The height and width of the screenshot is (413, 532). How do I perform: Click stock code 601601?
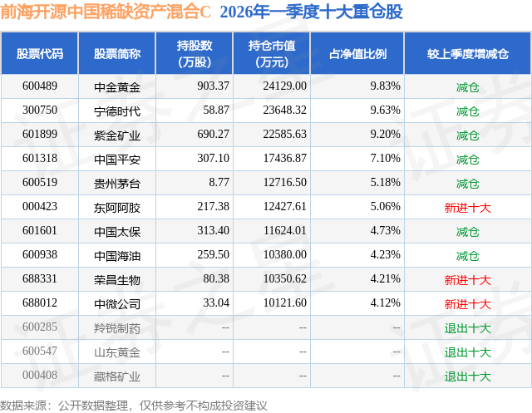40,230
